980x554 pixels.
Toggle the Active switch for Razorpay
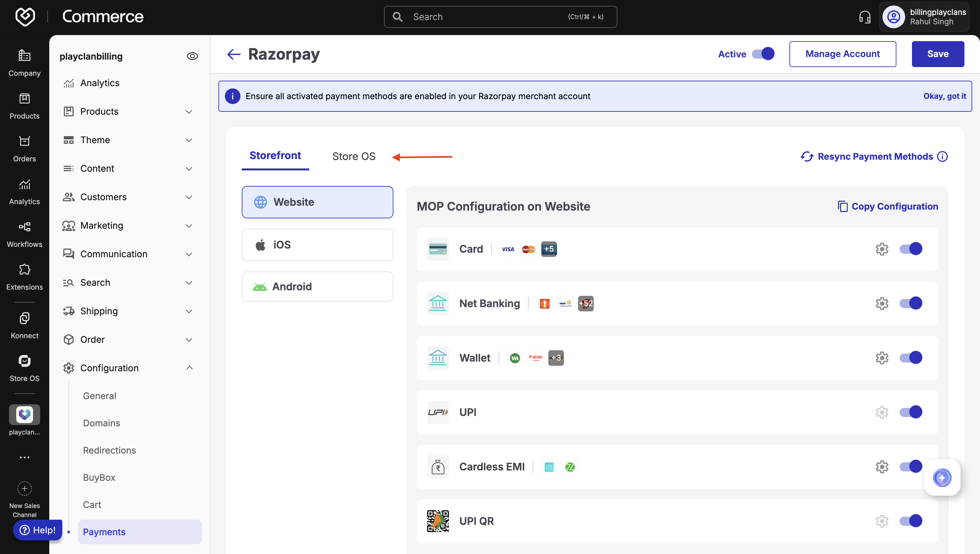763,54
